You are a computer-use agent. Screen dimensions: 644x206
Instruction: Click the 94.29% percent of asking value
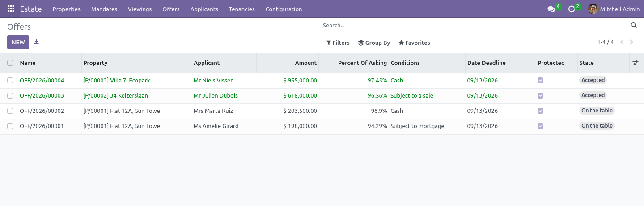pos(377,126)
